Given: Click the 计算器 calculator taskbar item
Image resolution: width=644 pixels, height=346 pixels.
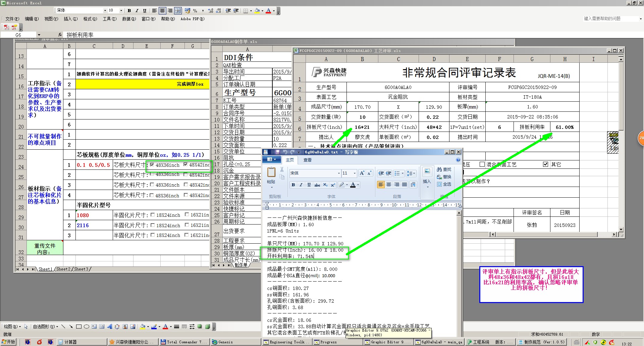Looking at the screenshot, I should coord(82,342).
